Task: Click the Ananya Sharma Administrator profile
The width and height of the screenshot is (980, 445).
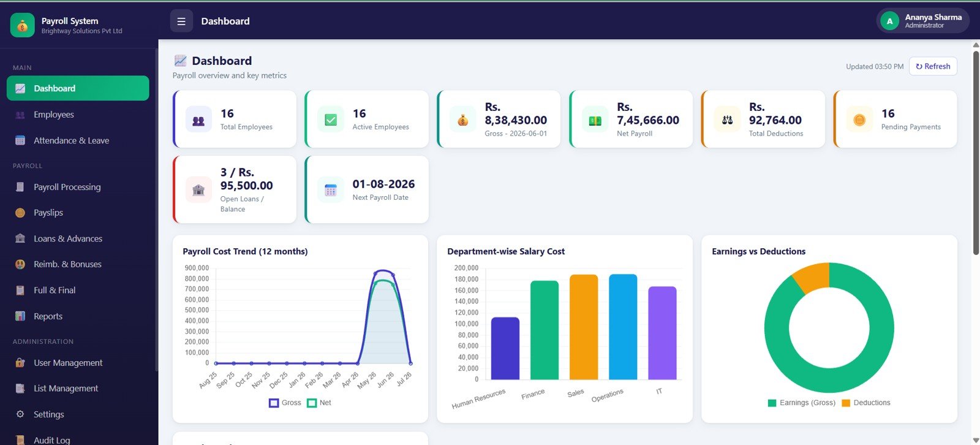Action: click(922, 21)
